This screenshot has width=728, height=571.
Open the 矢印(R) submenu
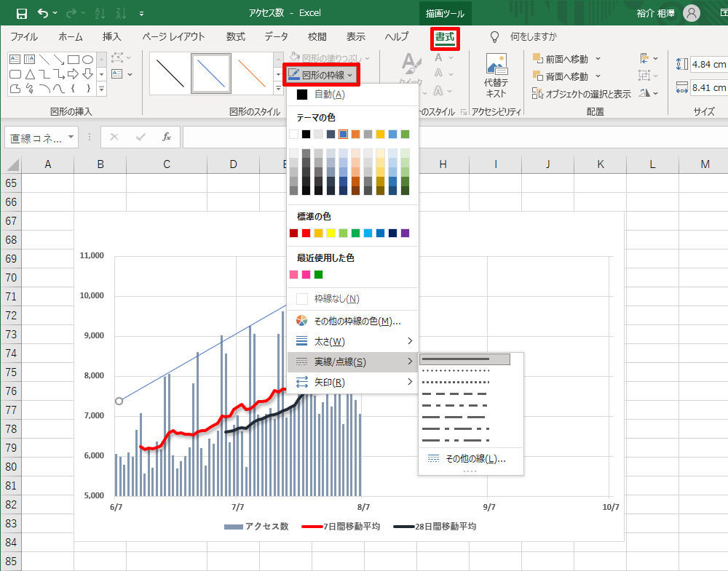353,382
